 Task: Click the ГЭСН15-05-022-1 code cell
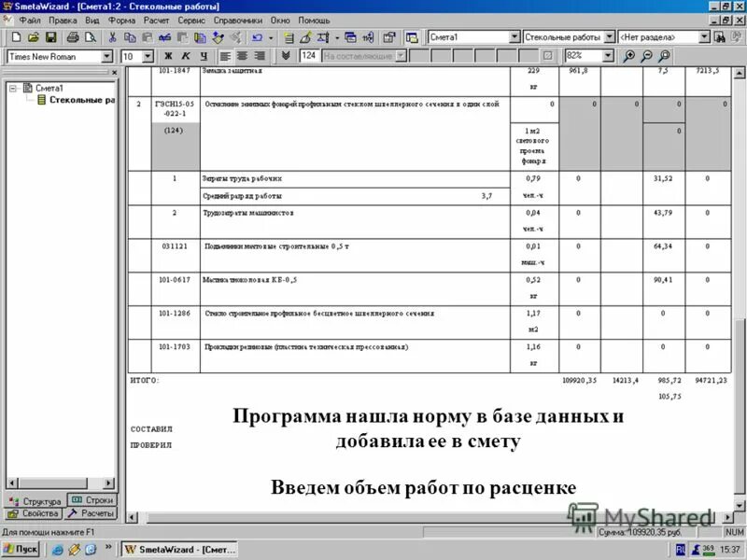point(175,108)
